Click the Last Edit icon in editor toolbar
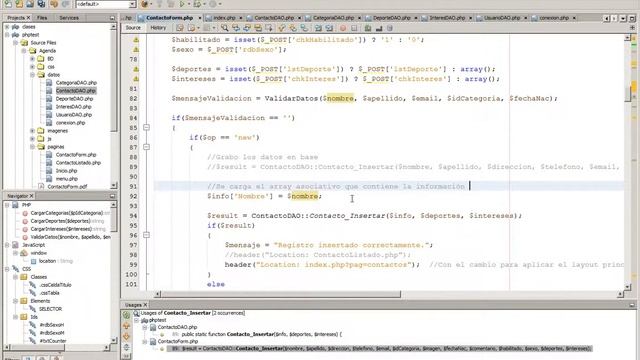The height and width of the screenshot is (360, 640). [180, 28]
